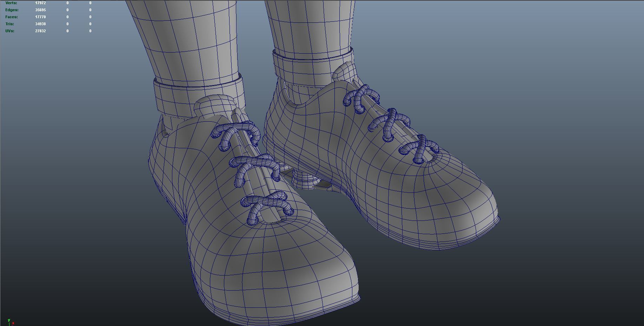Click the vertex count value 17972
The width and height of the screenshot is (644, 326).
tap(40, 3)
